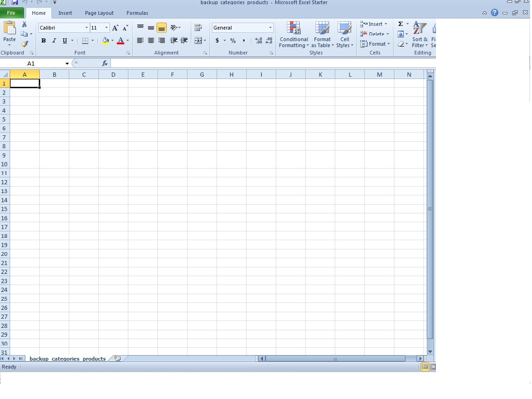Open the Delete cells dropdown arrow
Viewport: 532px width, 399px height.
(x=387, y=34)
